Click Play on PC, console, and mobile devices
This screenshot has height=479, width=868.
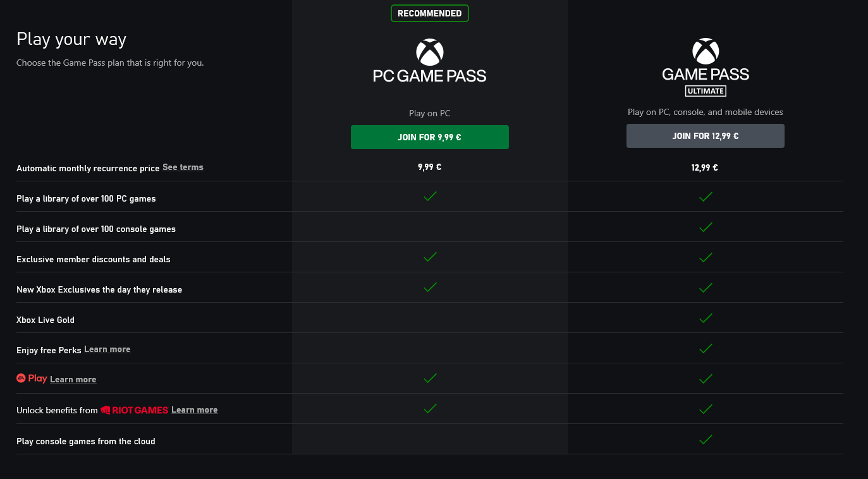[x=706, y=112]
